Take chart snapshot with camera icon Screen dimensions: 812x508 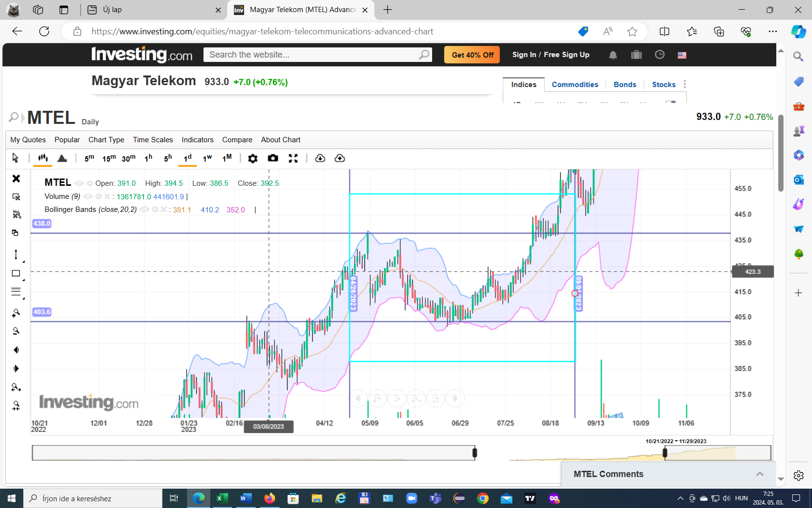tap(273, 158)
